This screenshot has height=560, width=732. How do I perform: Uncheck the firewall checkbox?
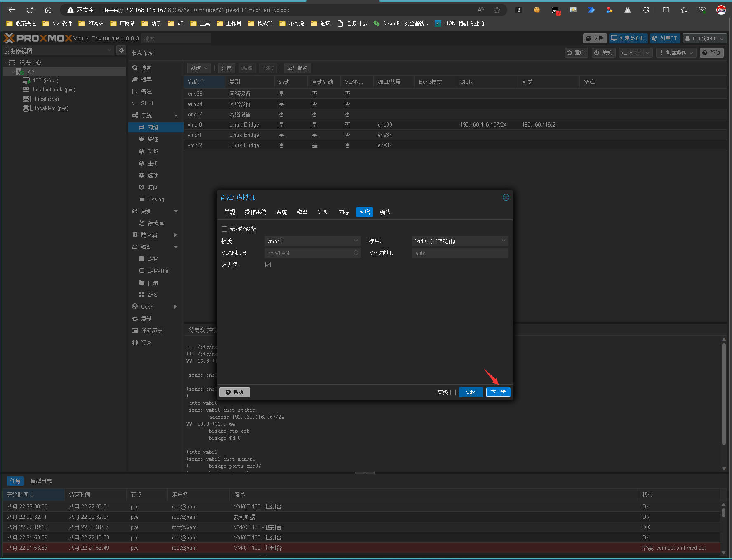(268, 265)
